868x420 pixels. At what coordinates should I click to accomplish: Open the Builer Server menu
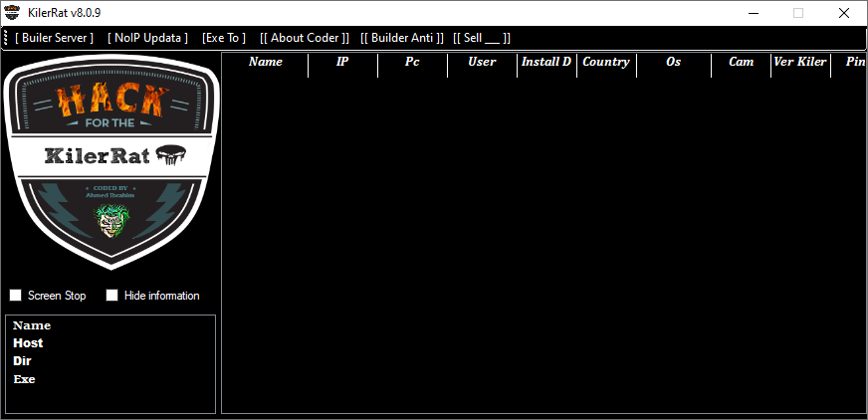tap(54, 38)
